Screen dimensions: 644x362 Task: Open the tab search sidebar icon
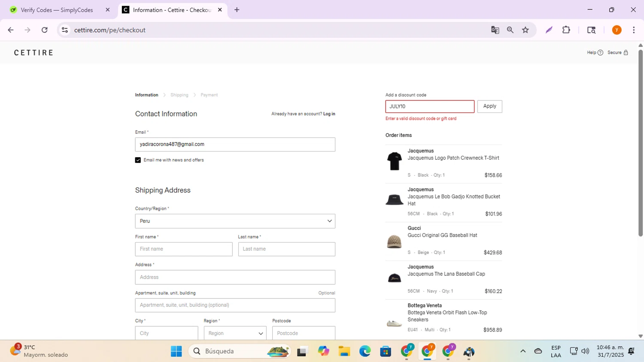coord(591,30)
